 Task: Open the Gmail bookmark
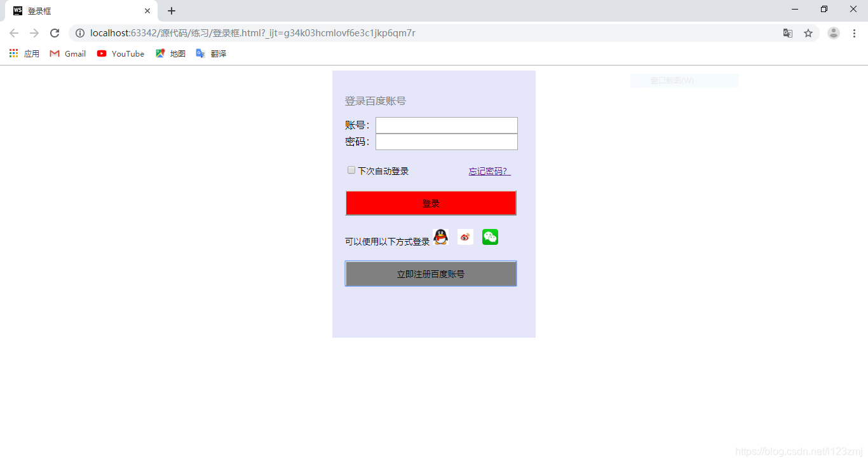coord(68,53)
